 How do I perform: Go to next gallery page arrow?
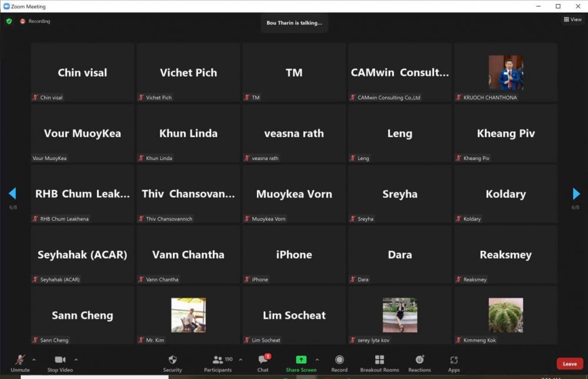click(576, 194)
